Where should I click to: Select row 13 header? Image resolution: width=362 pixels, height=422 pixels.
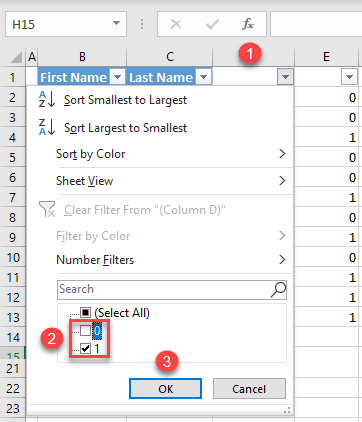12,317
